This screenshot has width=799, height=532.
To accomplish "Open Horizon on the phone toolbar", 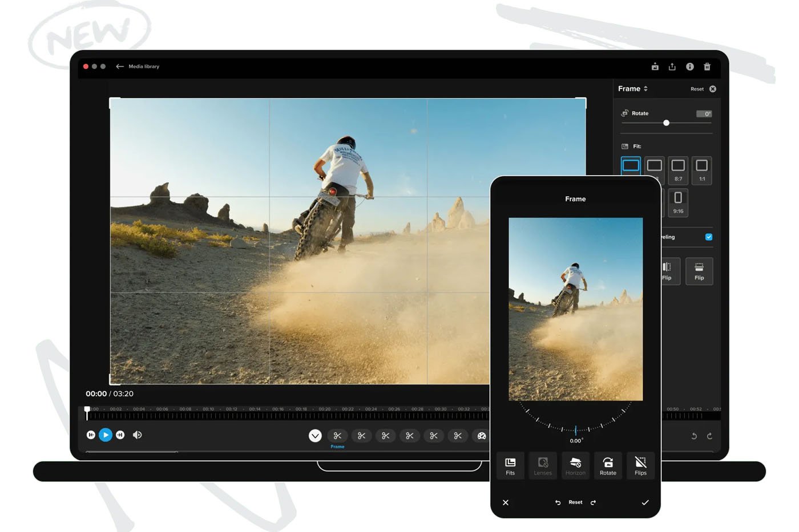I will tap(575, 466).
